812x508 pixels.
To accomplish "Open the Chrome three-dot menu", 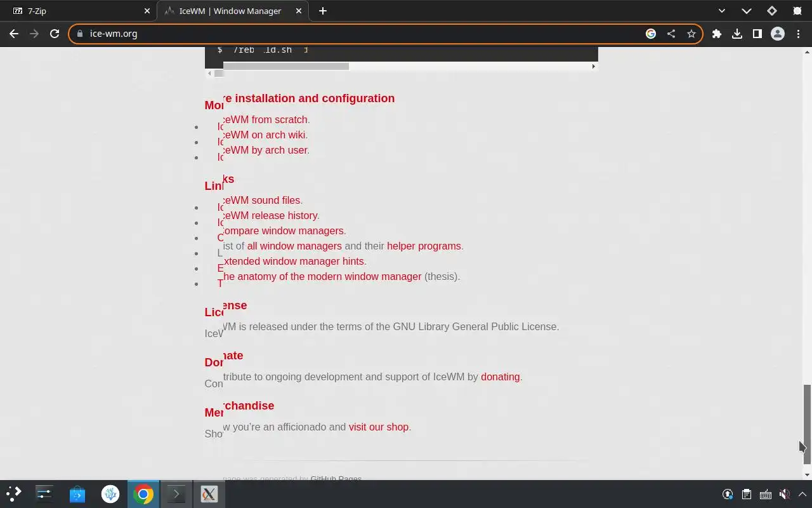I will (798, 34).
